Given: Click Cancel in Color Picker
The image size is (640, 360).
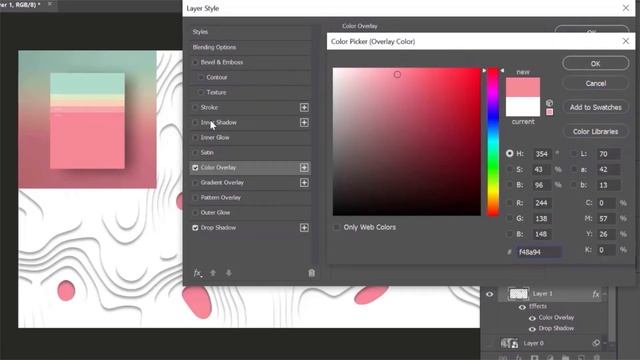Looking at the screenshot, I should 596,83.
